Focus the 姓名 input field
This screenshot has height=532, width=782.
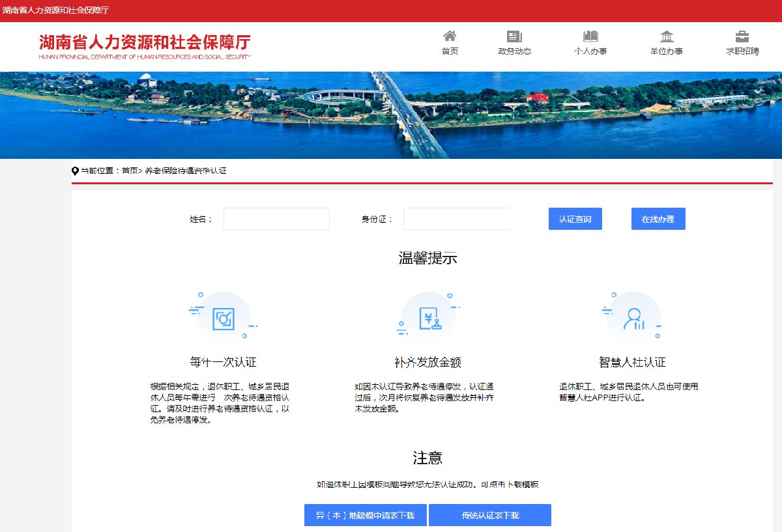pos(276,219)
